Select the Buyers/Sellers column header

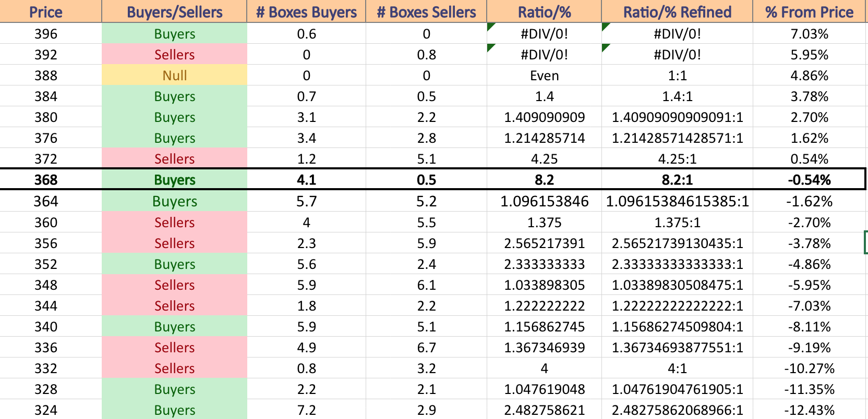[x=174, y=11]
